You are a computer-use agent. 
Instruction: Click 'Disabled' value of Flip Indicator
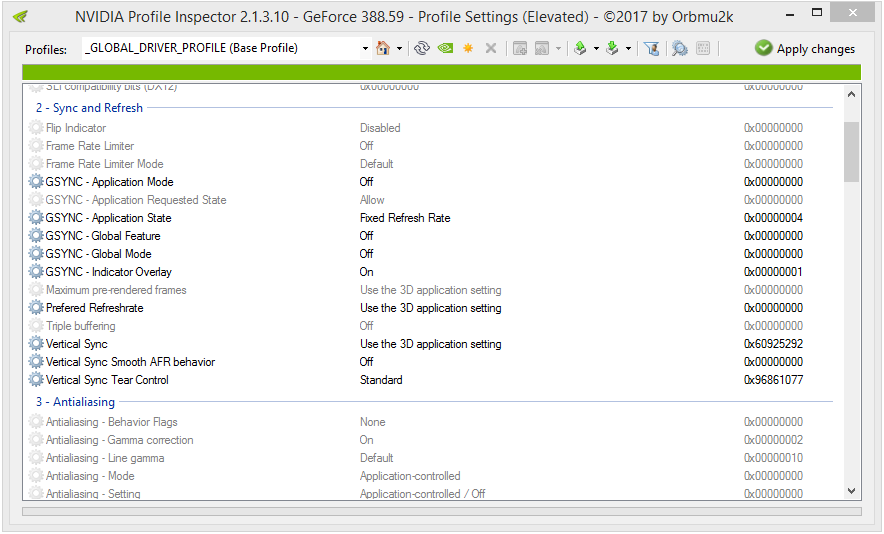[380, 127]
